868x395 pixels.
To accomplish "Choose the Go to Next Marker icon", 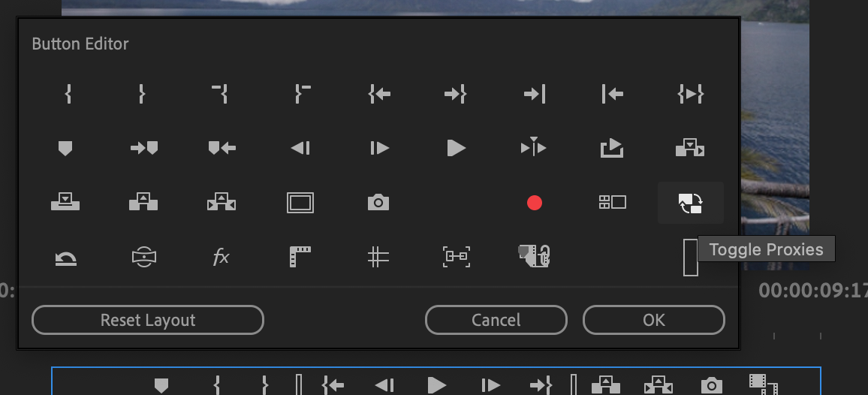I will (x=144, y=148).
